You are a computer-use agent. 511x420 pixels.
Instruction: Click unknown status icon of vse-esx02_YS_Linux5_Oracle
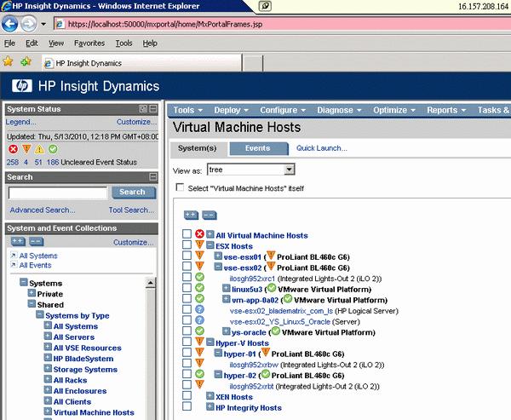[x=199, y=319]
